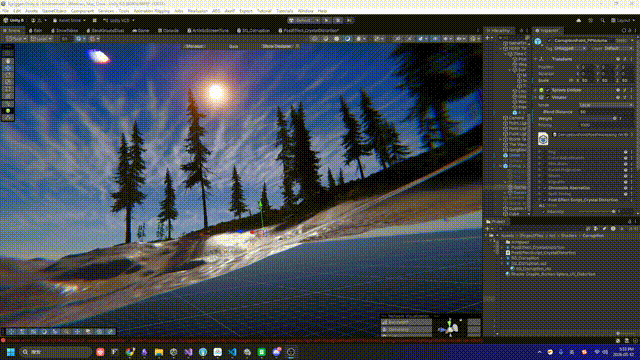640x360 pixels.
Task: Toggle the Show Deskew checkbox
Action: point(297,47)
